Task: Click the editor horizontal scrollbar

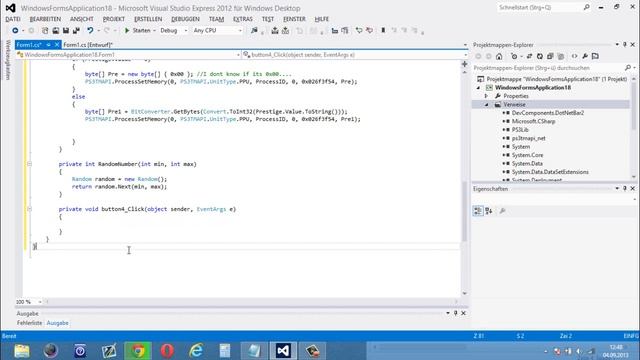Action: click(251, 302)
